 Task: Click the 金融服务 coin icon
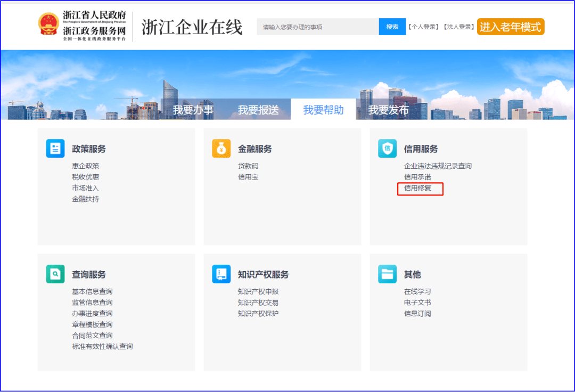(221, 148)
